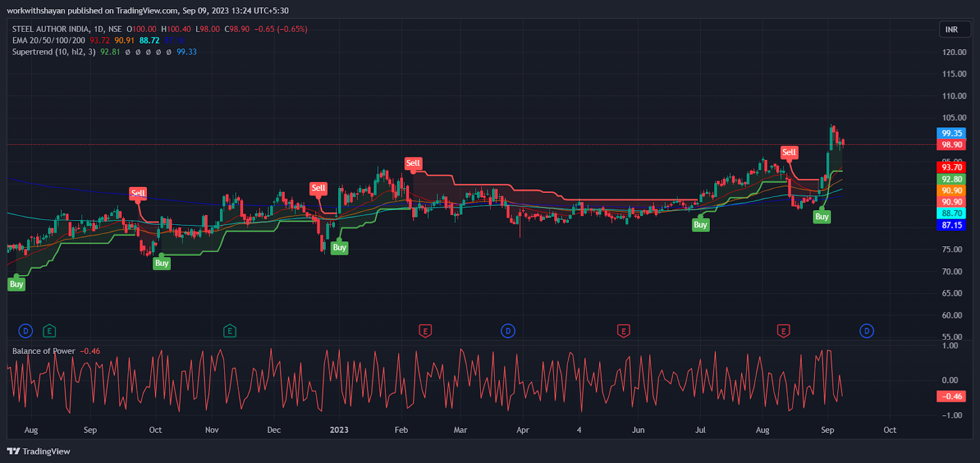Image resolution: width=980 pixels, height=463 pixels.
Task: Click the Sell signal label in early February
Action: tap(413, 163)
